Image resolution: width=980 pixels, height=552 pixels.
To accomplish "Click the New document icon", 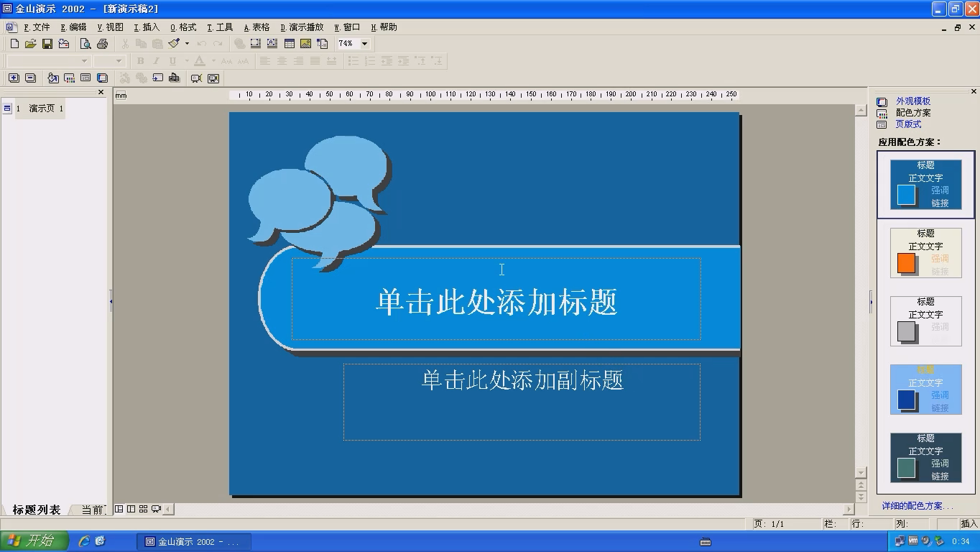I will point(14,44).
